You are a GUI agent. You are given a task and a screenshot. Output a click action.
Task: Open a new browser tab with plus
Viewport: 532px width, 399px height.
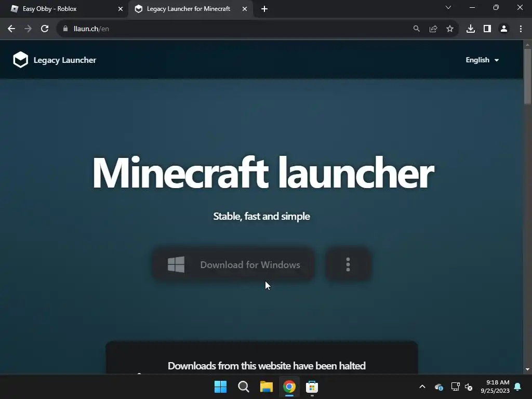coord(264,9)
